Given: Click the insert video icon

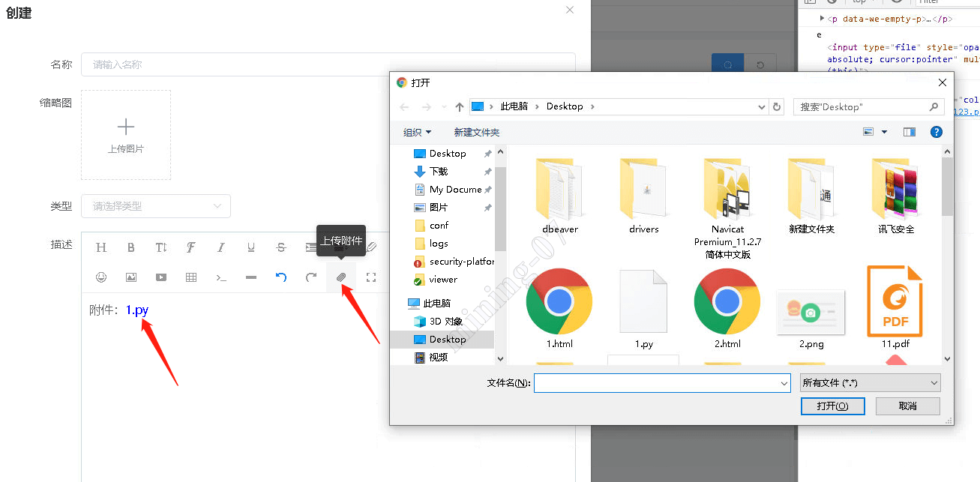Looking at the screenshot, I should [161, 277].
